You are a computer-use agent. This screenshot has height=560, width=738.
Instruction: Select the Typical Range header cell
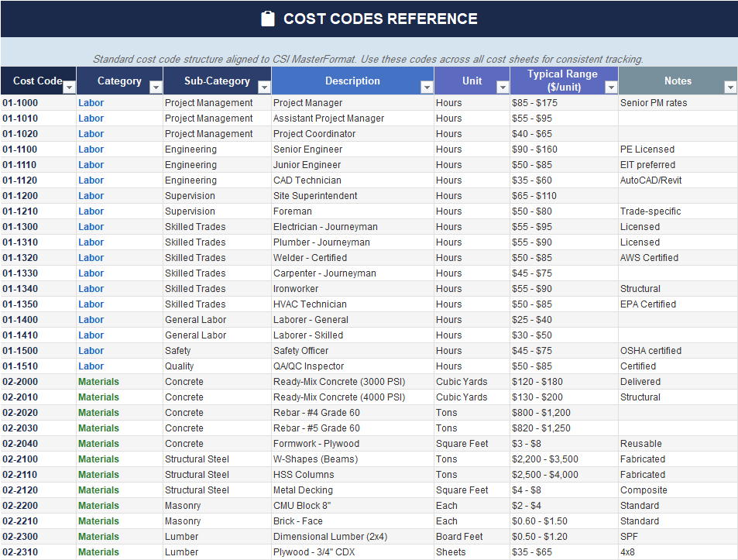click(x=563, y=81)
